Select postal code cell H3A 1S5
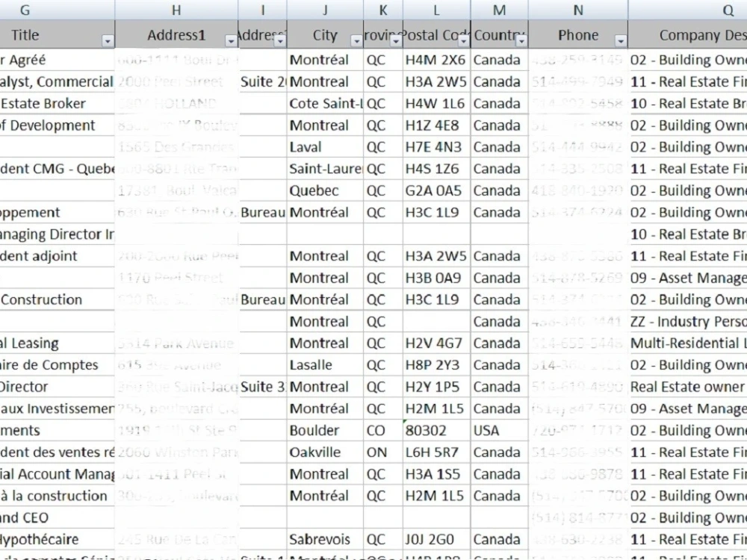747x560 pixels. pos(437,474)
